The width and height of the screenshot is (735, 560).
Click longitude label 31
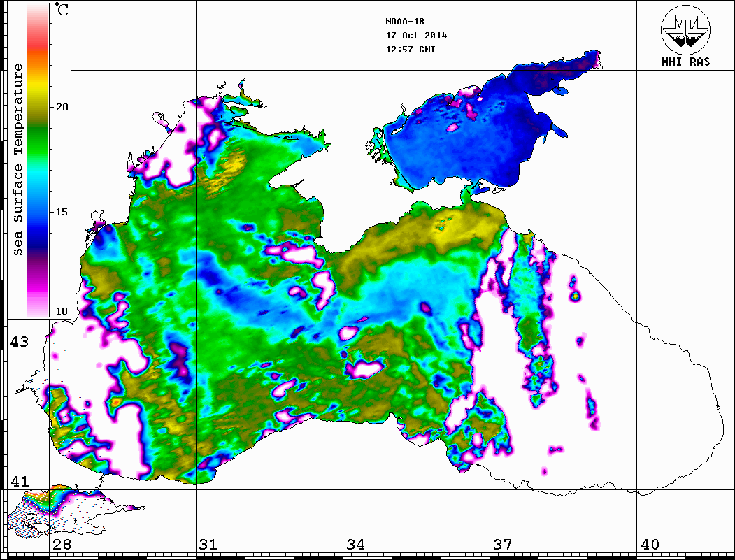(x=208, y=544)
